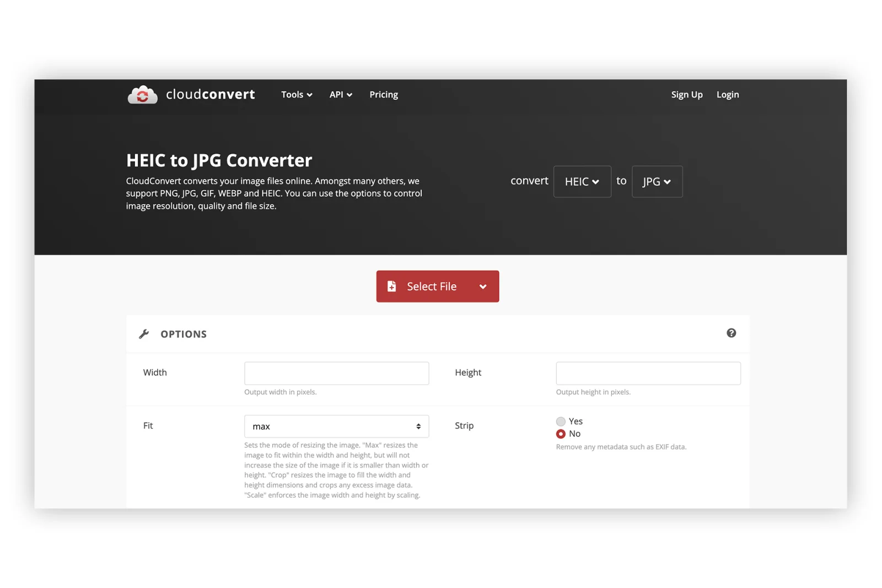
Task: Open the Tools menu
Action: (x=297, y=95)
